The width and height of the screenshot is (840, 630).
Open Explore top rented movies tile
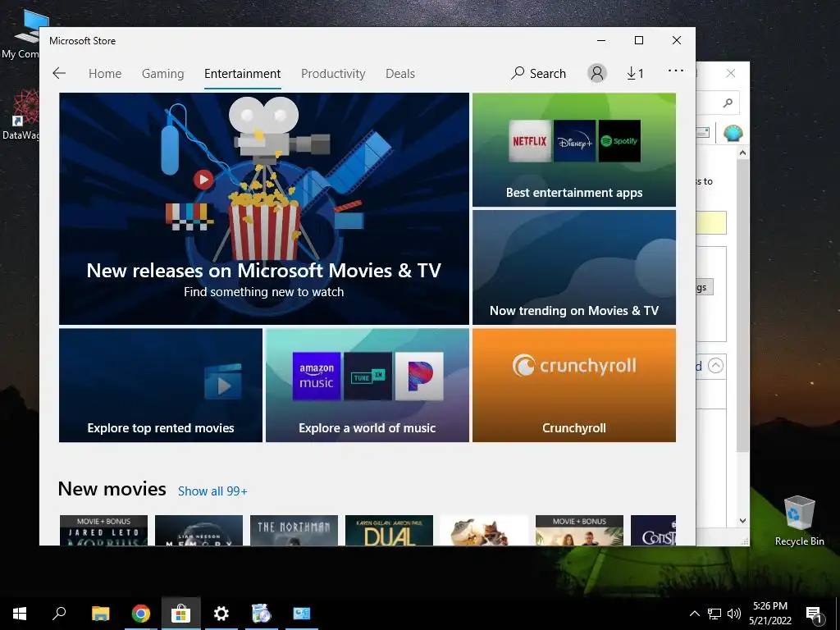coord(161,386)
